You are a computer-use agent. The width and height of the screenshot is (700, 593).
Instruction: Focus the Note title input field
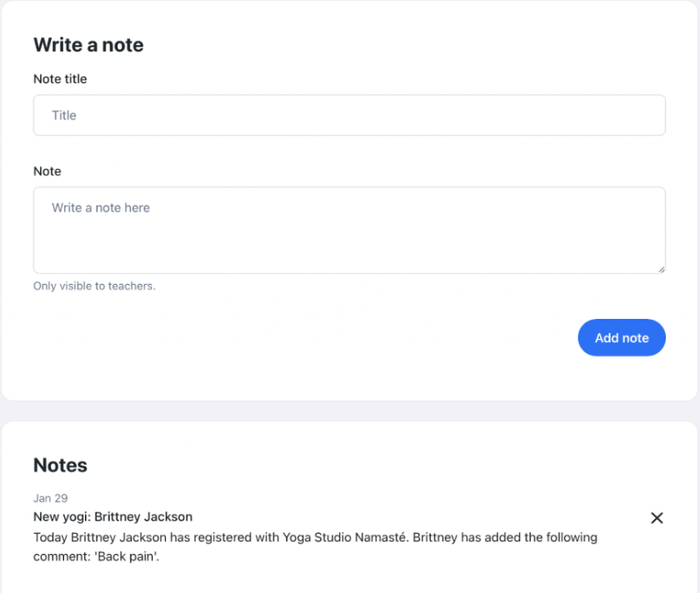point(349,115)
